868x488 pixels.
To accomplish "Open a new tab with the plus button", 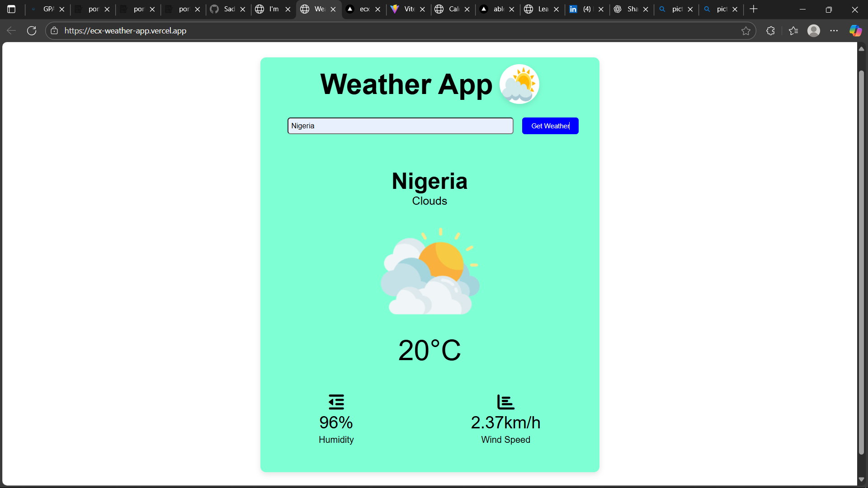I will click(754, 9).
